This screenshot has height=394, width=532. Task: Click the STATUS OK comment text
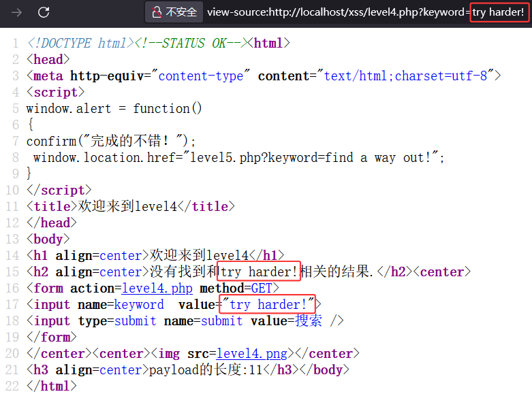(193, 44)
